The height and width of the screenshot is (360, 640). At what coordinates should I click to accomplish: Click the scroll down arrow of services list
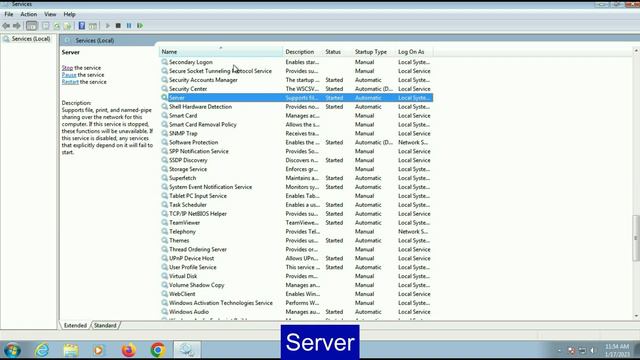636,316
